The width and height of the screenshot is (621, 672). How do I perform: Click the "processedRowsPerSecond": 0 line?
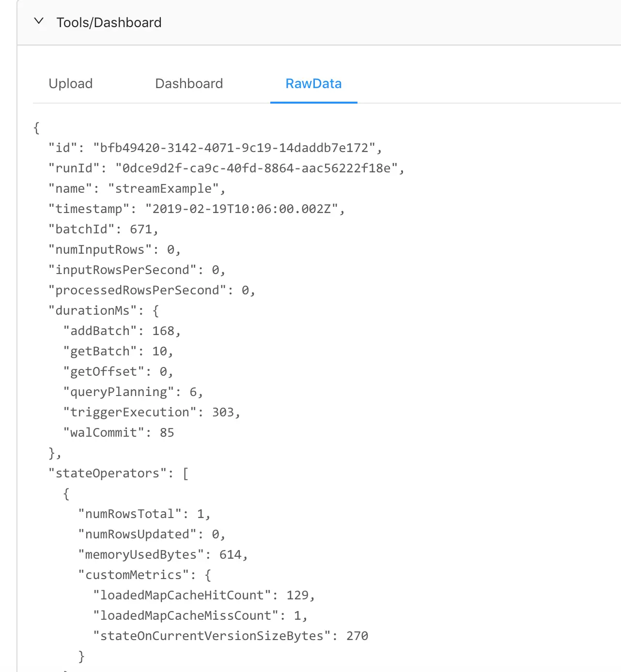(x=152, y=290)
